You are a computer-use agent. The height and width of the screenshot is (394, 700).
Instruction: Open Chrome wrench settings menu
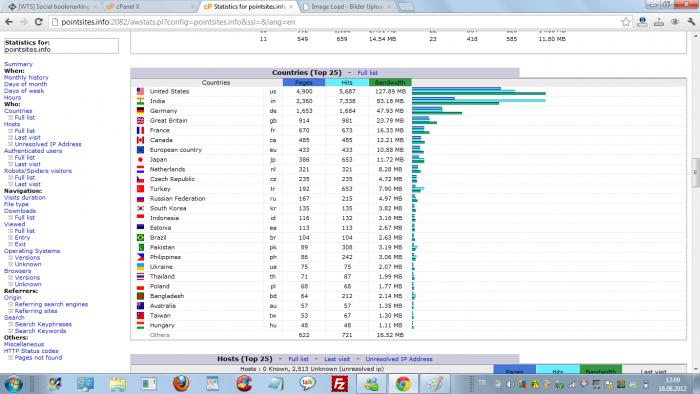point(692,21)
